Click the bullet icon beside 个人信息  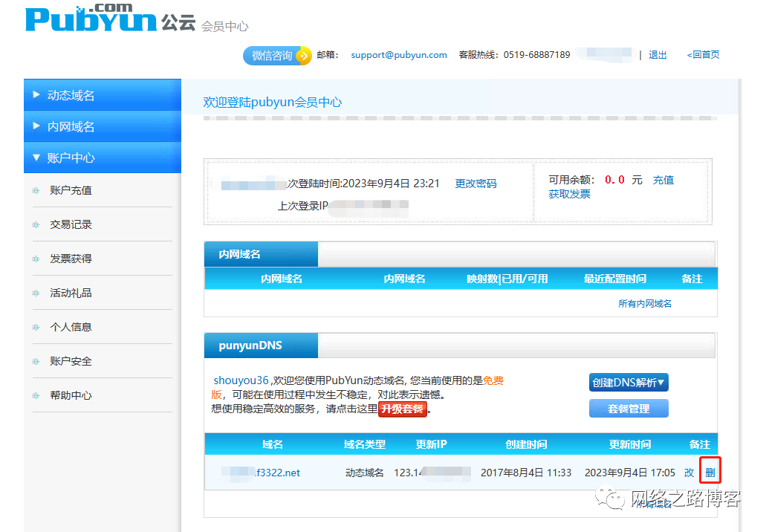tap(36, 328)
